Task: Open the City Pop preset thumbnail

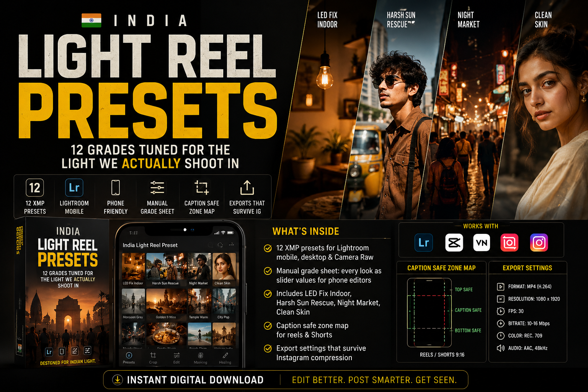Action: tap(224, 304)
